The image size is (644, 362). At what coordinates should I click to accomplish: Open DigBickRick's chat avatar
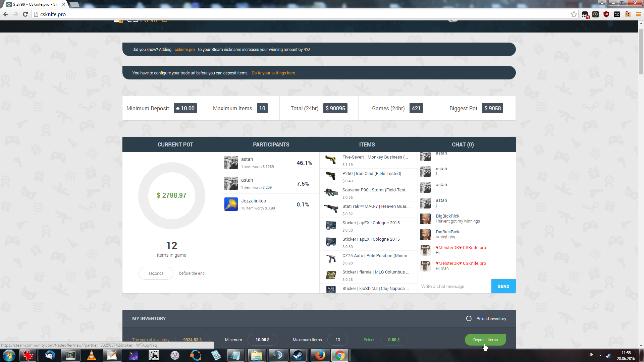[x=425, y=219]
